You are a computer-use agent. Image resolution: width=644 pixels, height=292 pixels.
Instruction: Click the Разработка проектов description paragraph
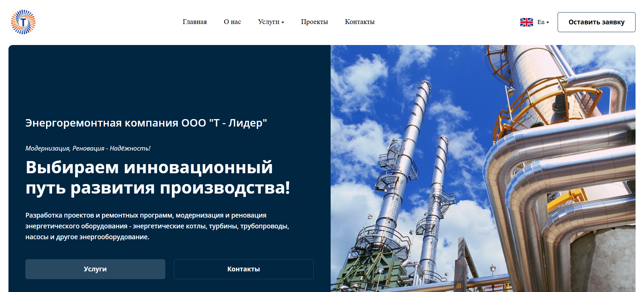[157, 226]
